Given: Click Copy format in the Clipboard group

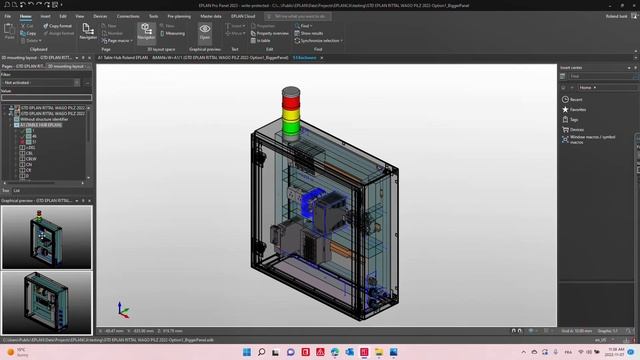Looking at the screenshot, I should click(x=58, y=26).
